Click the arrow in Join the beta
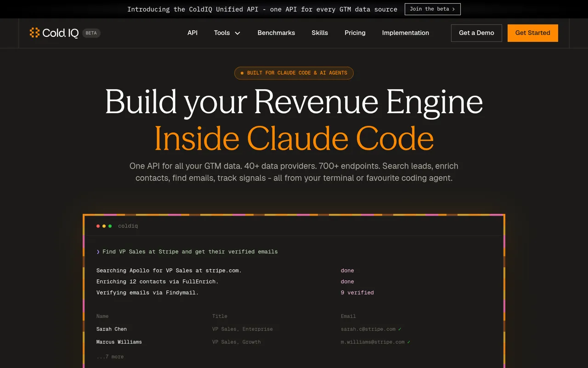Screen dimensions: 588x368 click(453, 9)
